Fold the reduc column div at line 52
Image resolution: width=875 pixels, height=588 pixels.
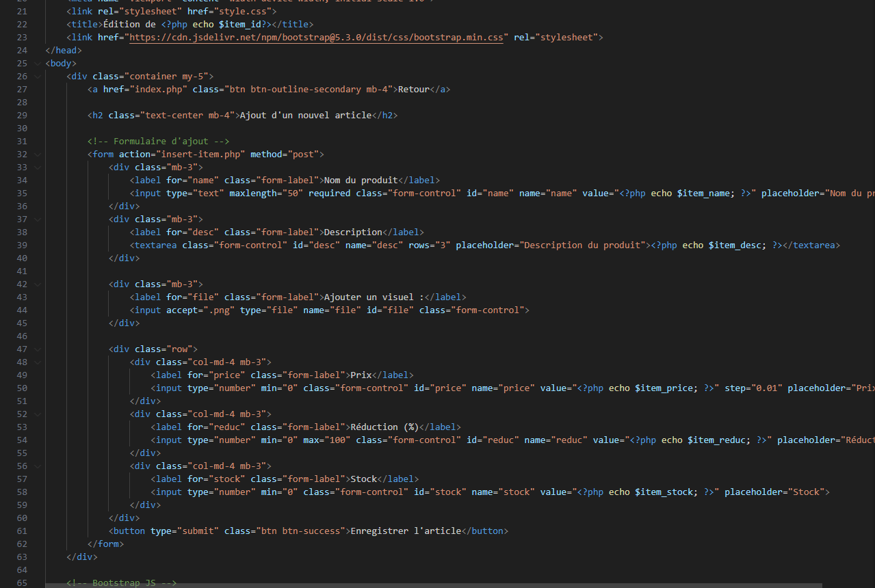(38, 414)
